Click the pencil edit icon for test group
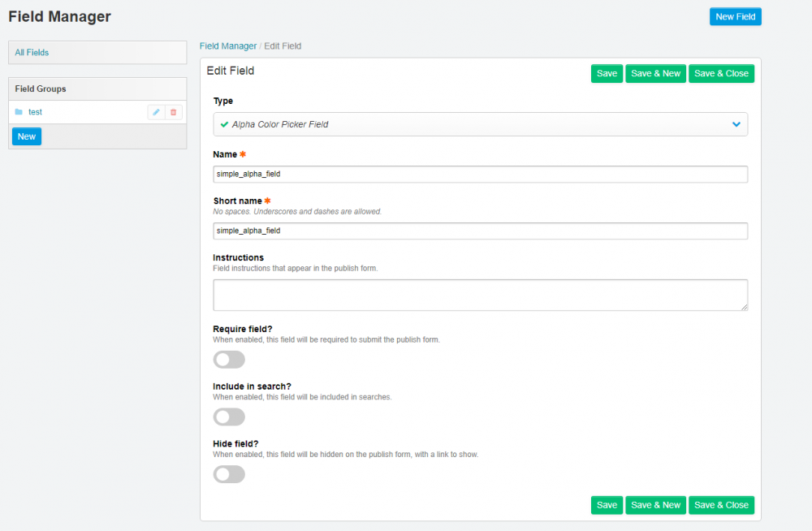 (156, 112)
